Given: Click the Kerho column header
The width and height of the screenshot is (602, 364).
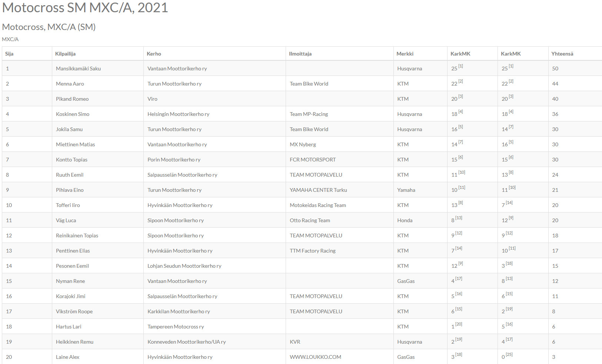Looking at the screenshot, I should [154, 54].
